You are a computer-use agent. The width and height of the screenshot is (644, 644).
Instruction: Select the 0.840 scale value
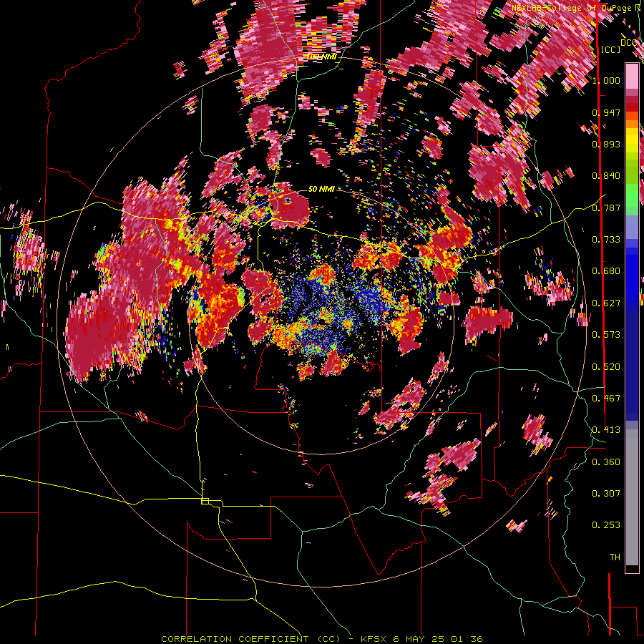click(x=606, y=176)
